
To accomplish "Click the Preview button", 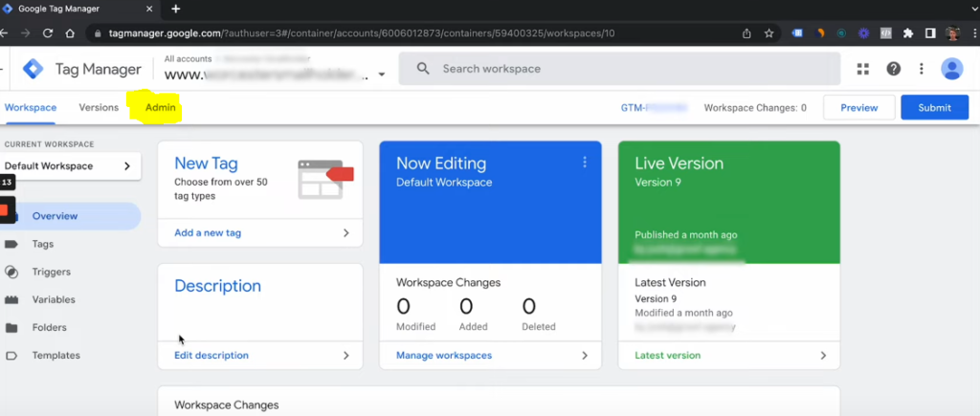I will click(858, 107).
